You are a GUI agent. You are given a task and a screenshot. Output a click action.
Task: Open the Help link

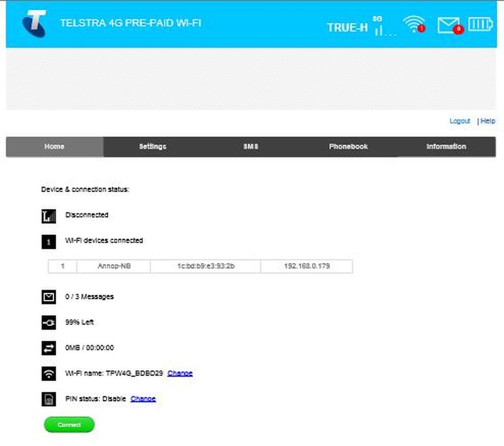click(x=488, y=121)
